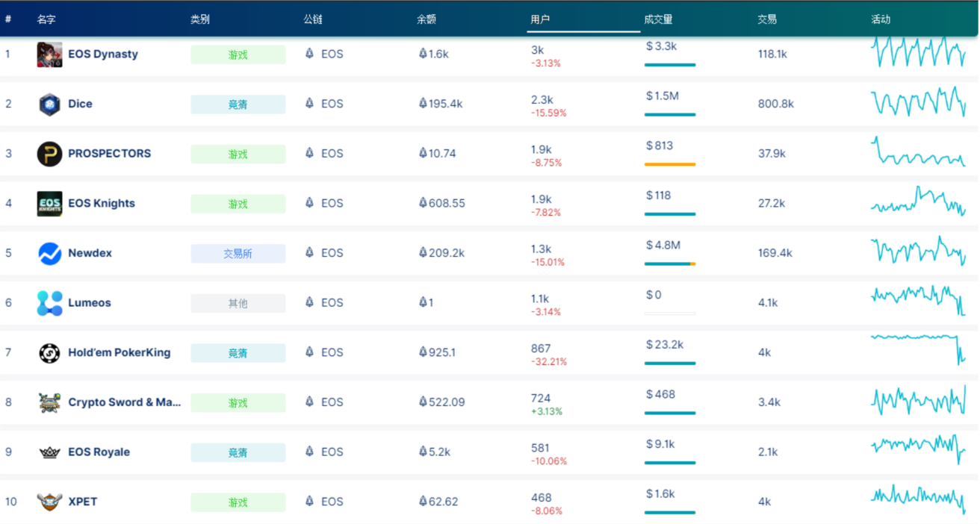
Task: Click the 公链 column header
Action: pyautogui.click(x=313, y=19)
